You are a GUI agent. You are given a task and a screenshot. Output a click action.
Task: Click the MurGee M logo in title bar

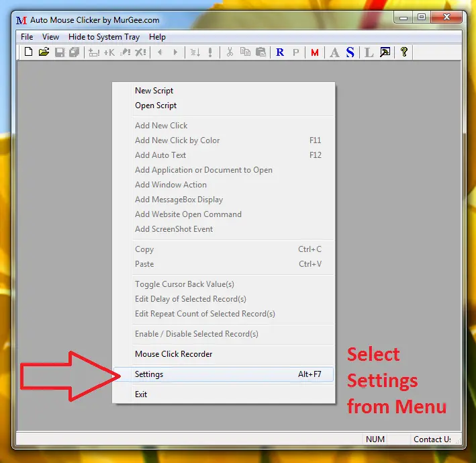click(21, 20)
